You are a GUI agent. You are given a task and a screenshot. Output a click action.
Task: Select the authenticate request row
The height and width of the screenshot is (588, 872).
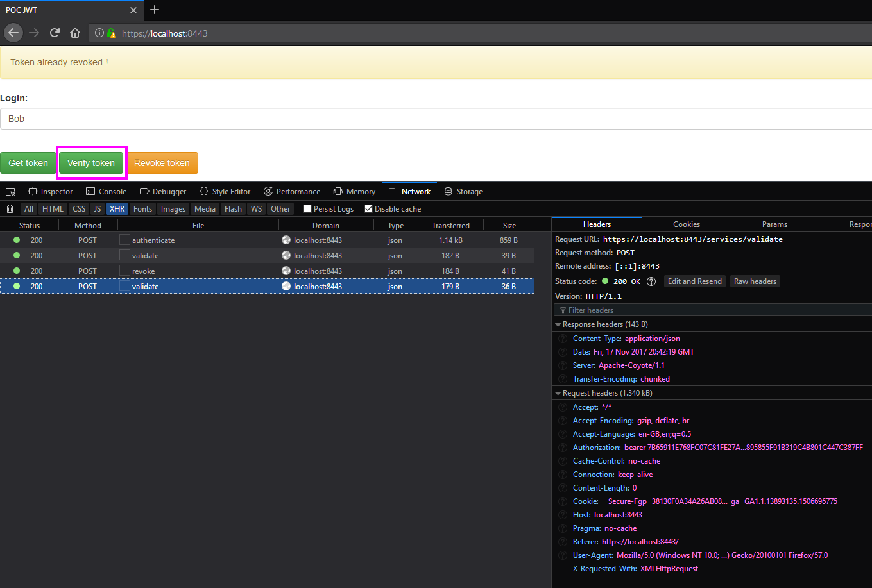(267, 240)
